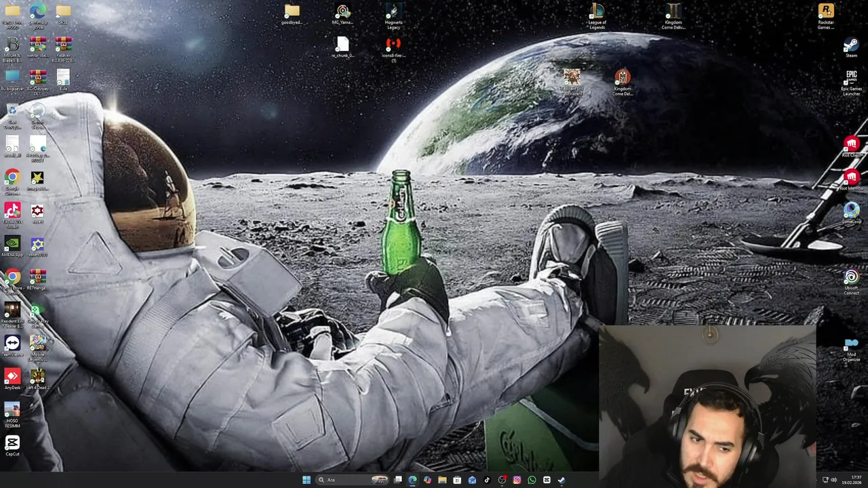Open the GameLoop desktop shortcut
Screen dimensions: 868x488
[851, 214]
